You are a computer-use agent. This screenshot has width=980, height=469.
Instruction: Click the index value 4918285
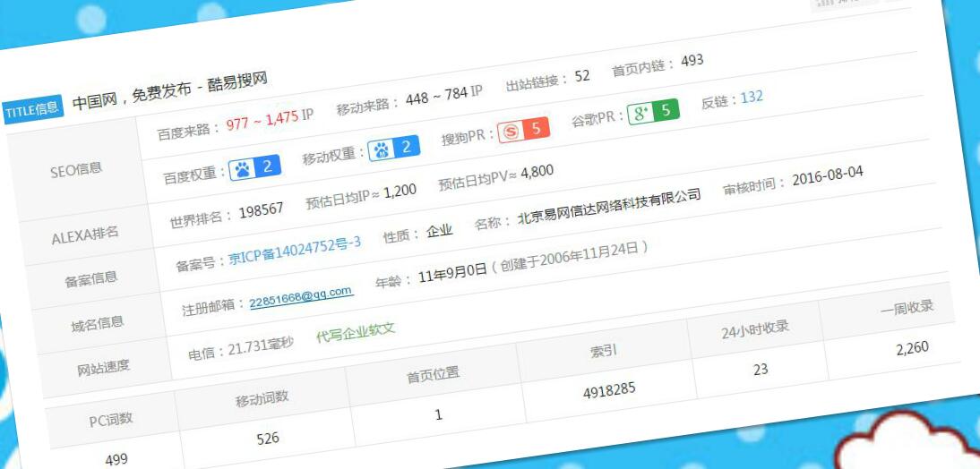pos(609,391)
